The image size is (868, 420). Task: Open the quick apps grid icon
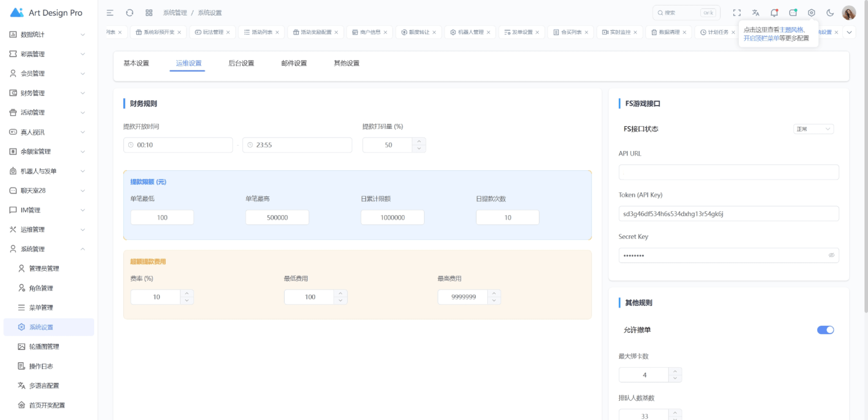tap(149, 13)
